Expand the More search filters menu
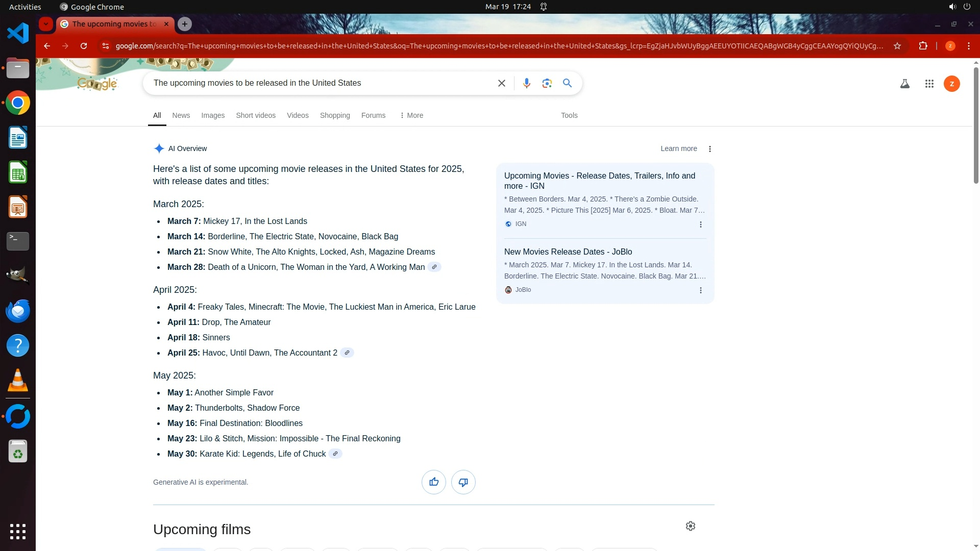 click(411, 115)
